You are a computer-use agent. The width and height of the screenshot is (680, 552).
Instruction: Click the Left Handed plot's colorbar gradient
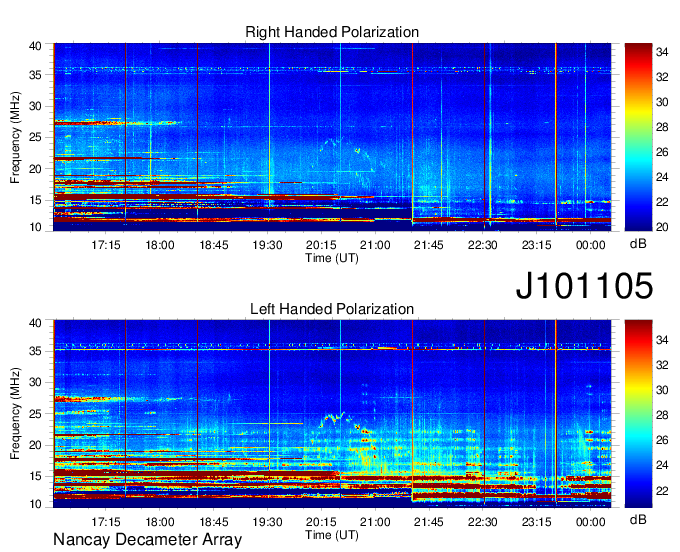(638, 414)
